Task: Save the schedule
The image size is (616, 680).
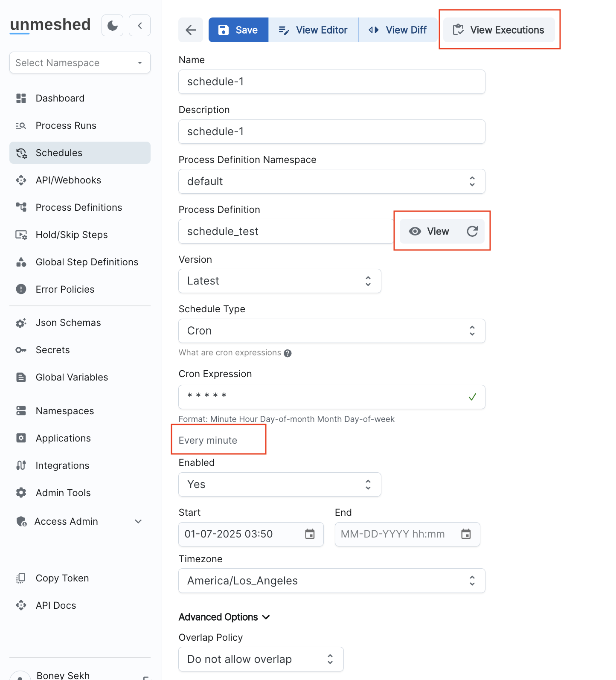Action: coord(238,30)
